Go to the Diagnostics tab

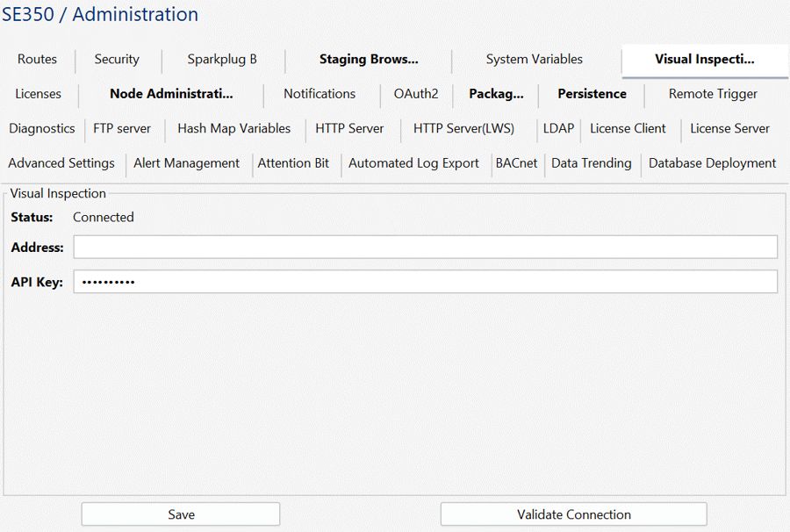(x=42, y=129)
